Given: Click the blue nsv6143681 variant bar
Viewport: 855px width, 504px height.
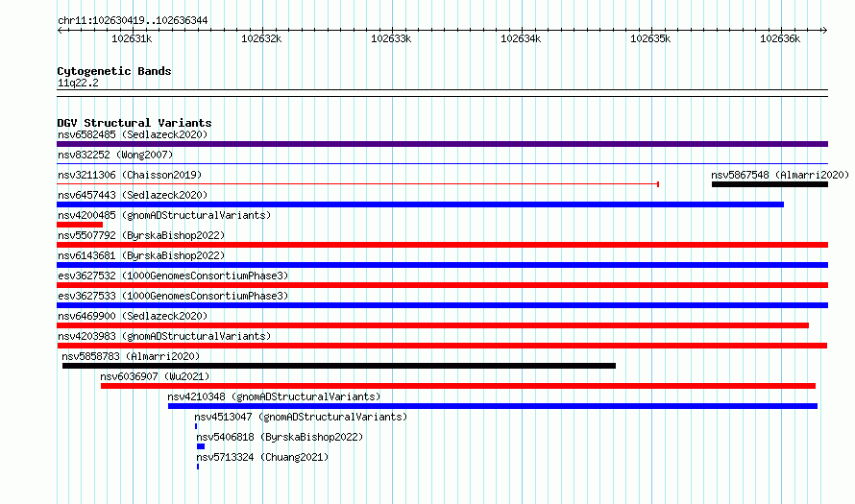Looking at the screenshot, I should pyautogui.click(x=442, y=265).
